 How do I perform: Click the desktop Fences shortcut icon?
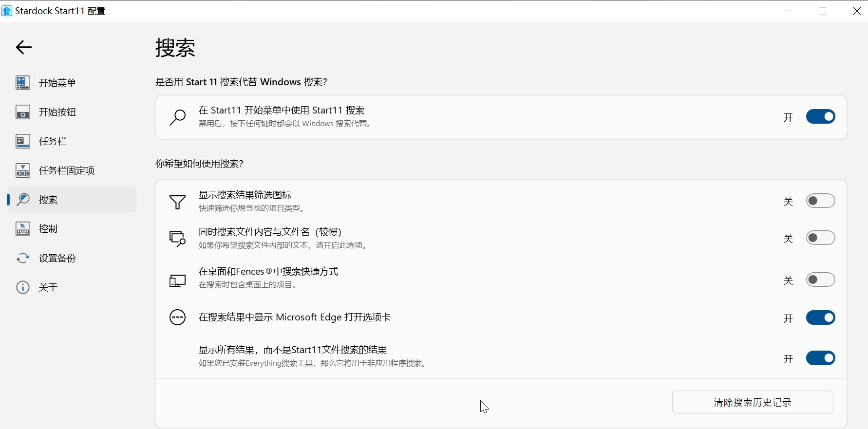[x=177, y=280]
